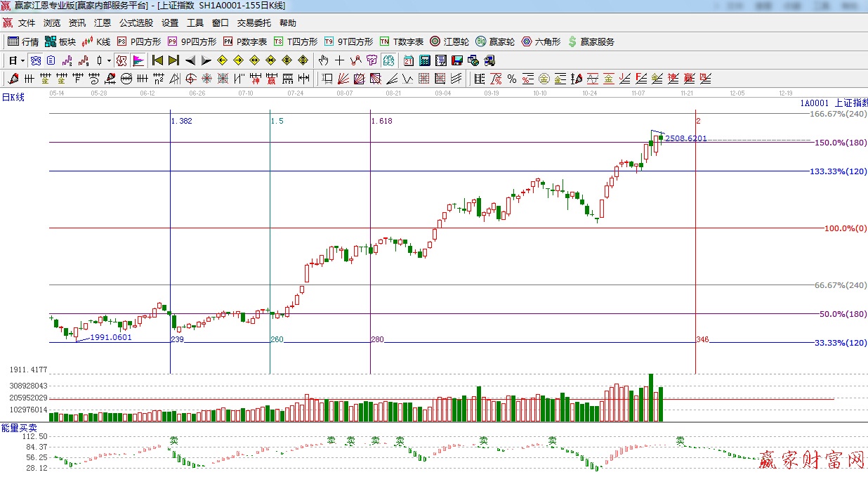
Task: Open the 江恩 menu in menu bar
Action: point(103,23)
